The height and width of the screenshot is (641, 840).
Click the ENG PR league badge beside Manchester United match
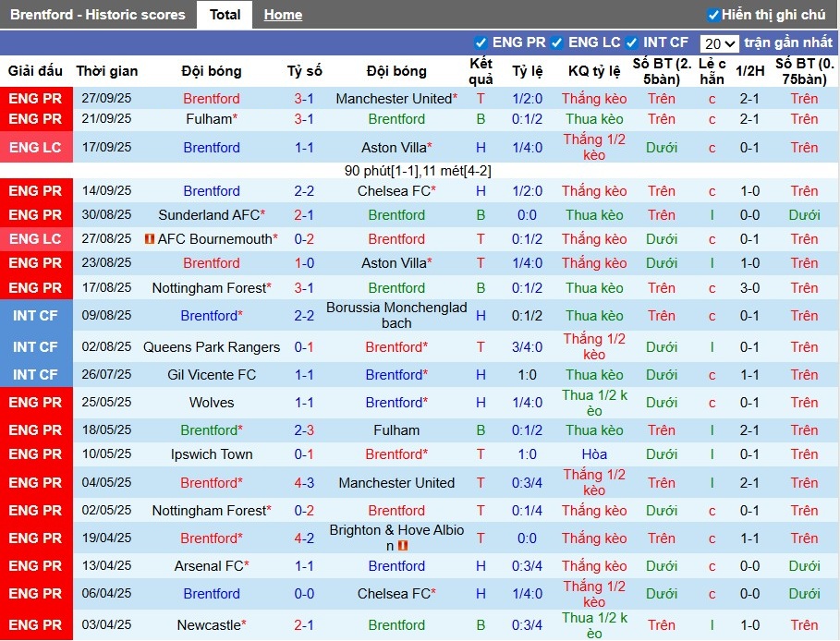point(36,99)
